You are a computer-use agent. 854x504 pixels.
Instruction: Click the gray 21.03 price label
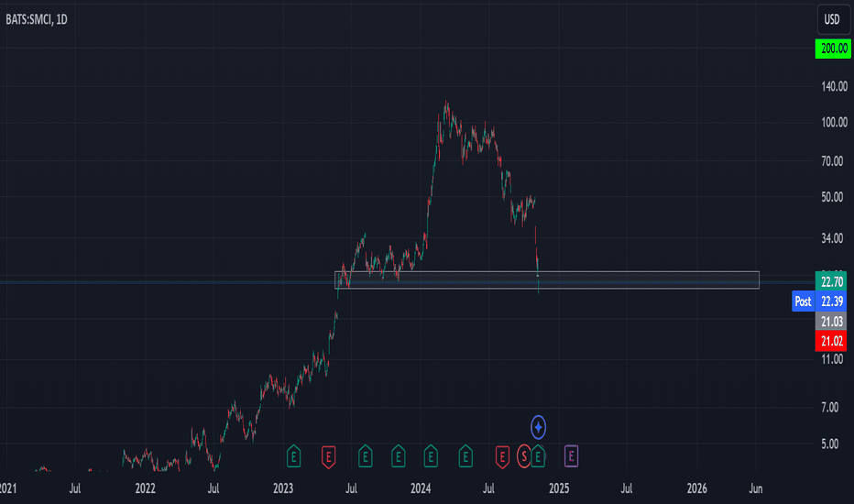pyautogui.click(x=831, y=322)
